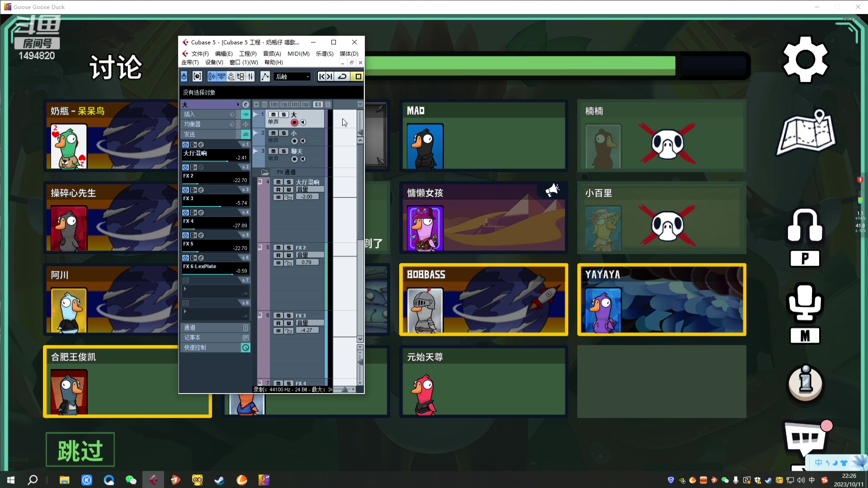Screen dimensions: 868x488
Task: Adjust FX 6-LexPlate send level slider
Action: (215, 273)
